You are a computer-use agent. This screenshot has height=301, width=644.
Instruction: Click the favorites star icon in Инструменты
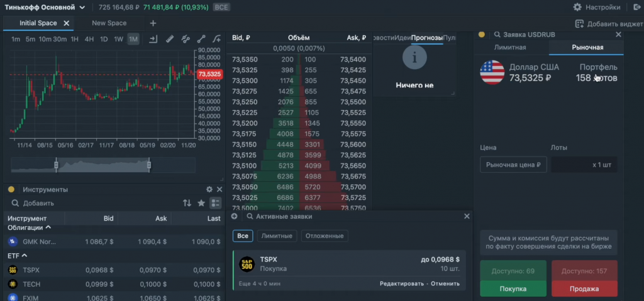[x=201, y=203]
